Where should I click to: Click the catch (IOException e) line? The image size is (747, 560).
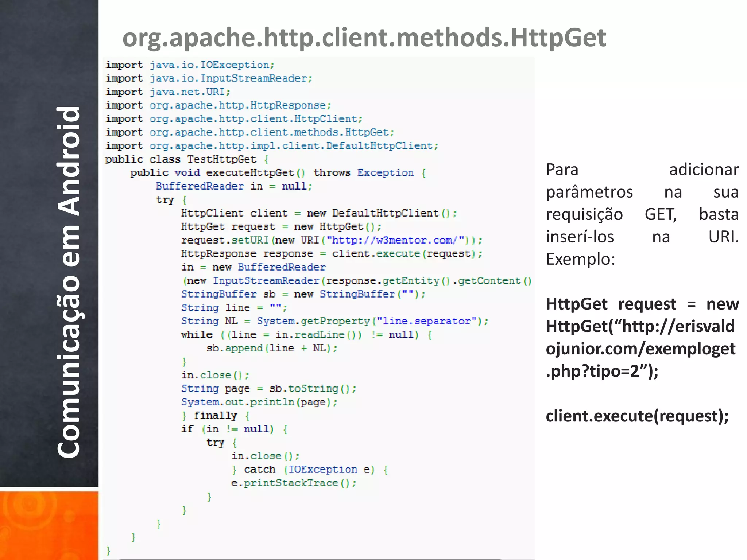coord(310,470)
